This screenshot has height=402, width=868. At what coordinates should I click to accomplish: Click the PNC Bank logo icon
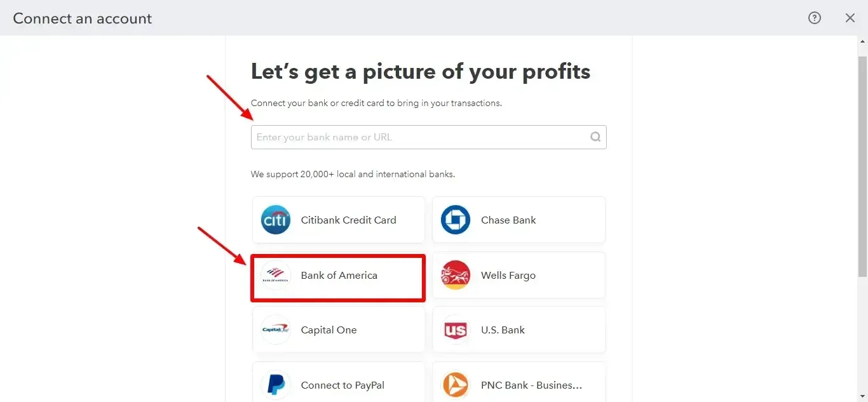point(456,385)
